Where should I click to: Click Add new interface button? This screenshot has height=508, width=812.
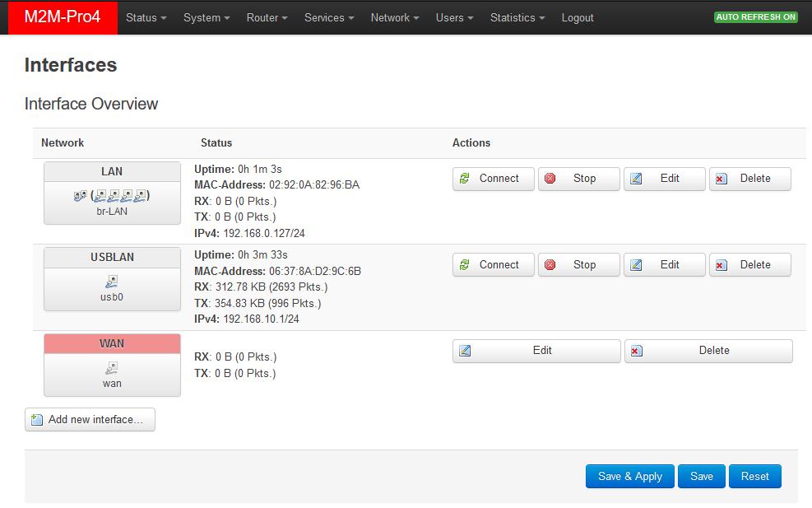coord(90,419)
